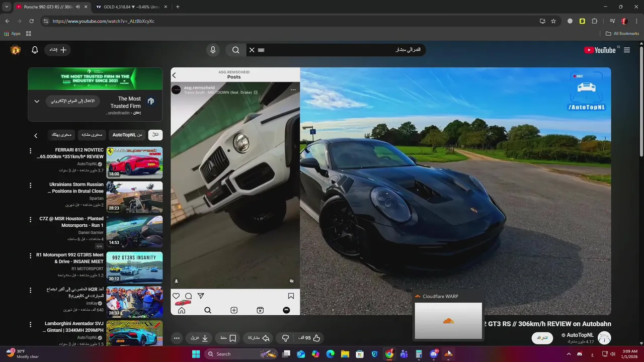Save video to a playlist

tap(228, 338)
